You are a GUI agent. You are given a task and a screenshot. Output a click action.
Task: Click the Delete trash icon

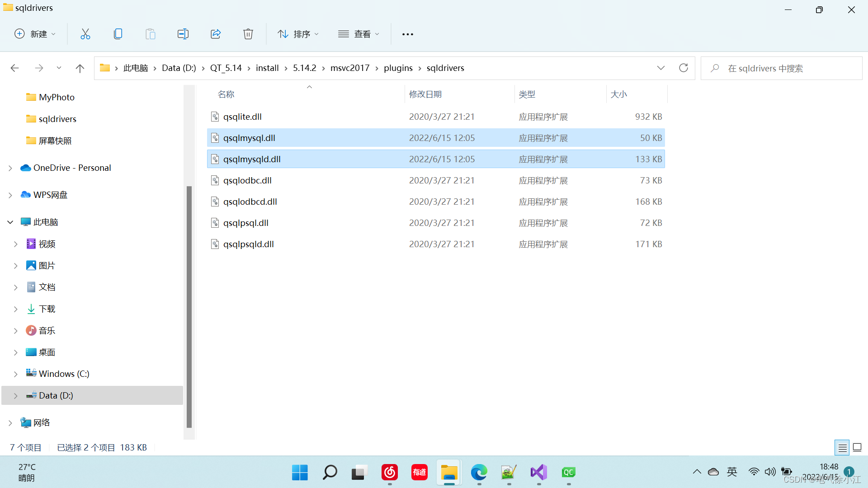(248, 34)
